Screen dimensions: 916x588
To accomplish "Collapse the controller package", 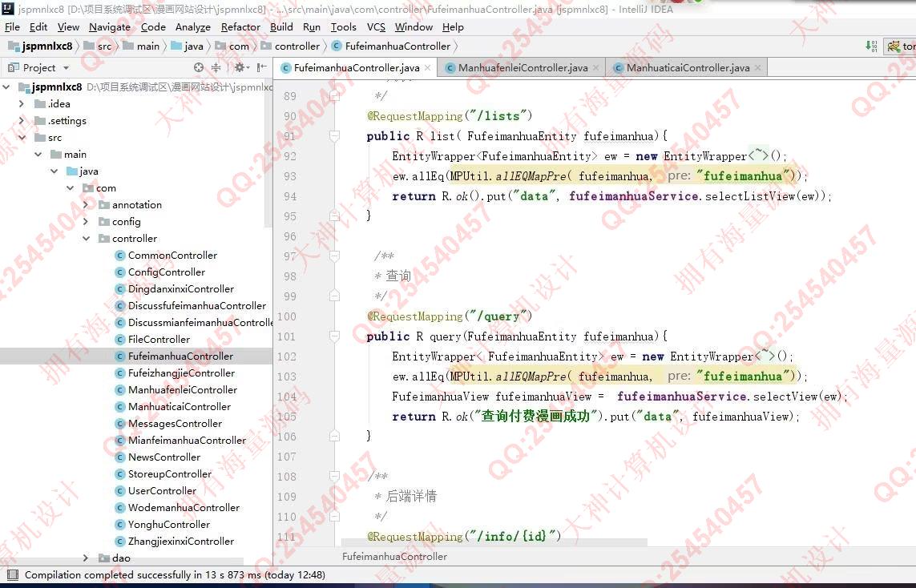I will point(86,238).
